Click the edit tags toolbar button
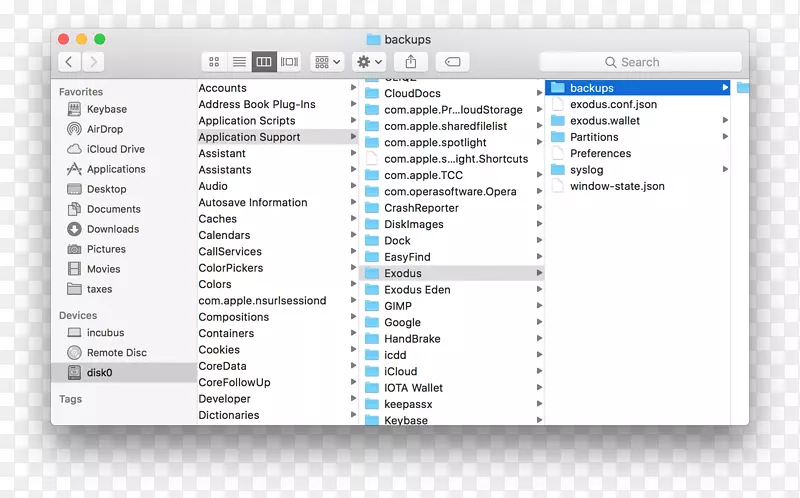 click(453, 62)
